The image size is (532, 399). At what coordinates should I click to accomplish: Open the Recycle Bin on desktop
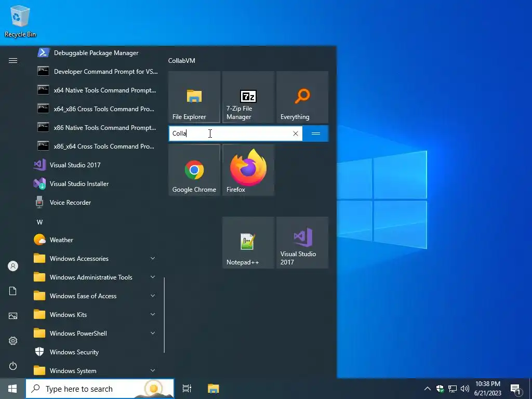click(x=20, y=22)
